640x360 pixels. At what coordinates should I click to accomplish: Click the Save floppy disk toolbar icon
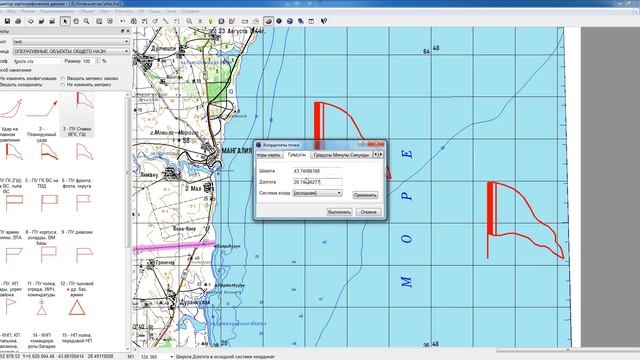coord(7,21)
